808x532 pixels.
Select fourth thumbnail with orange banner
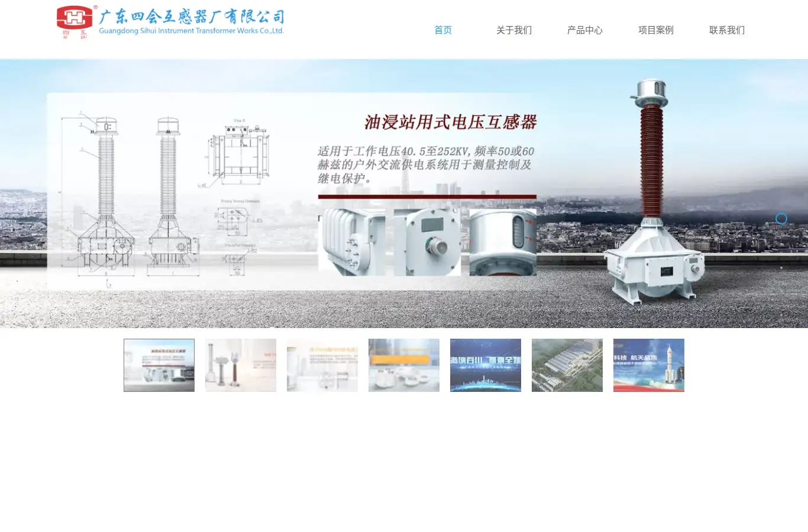tap(404, 365)
